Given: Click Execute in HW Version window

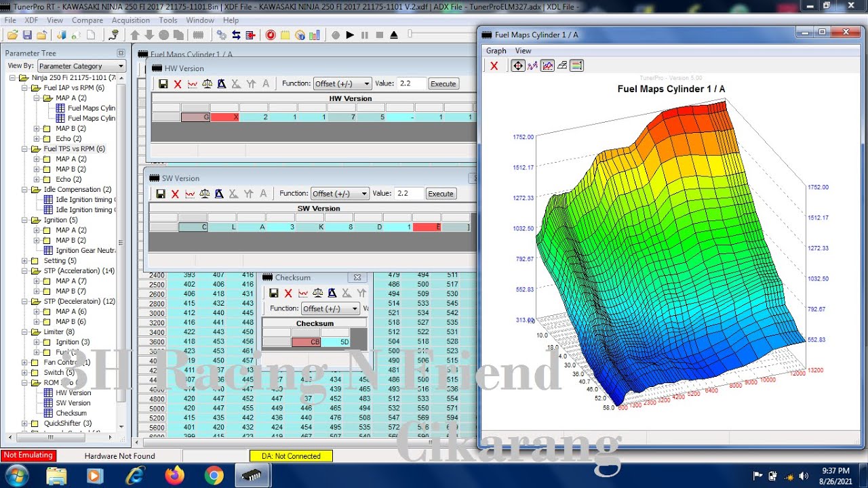Looking at the screenshot, I should [x=443, y=83].
